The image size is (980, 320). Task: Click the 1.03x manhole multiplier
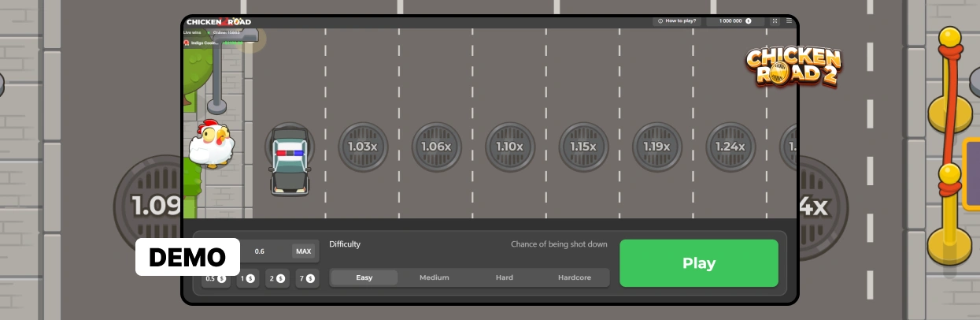click(363, 147)
